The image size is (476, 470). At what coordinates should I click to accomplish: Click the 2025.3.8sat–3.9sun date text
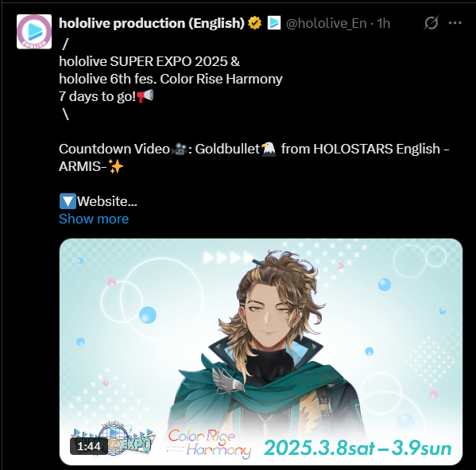click(x=358, y=448)
